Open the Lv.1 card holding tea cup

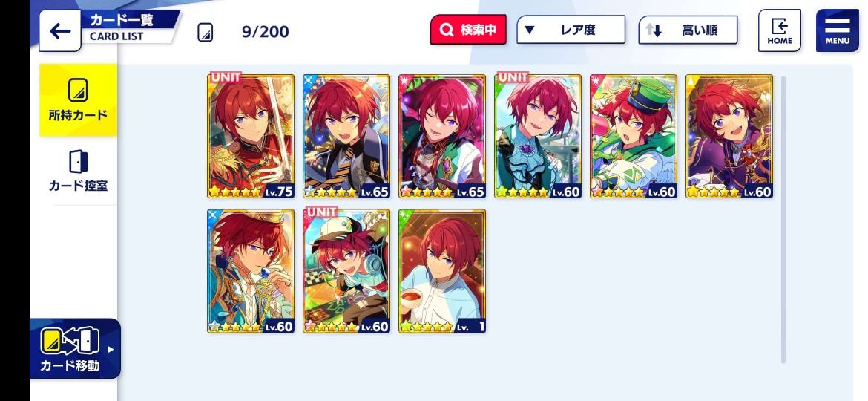pos(441,271)
